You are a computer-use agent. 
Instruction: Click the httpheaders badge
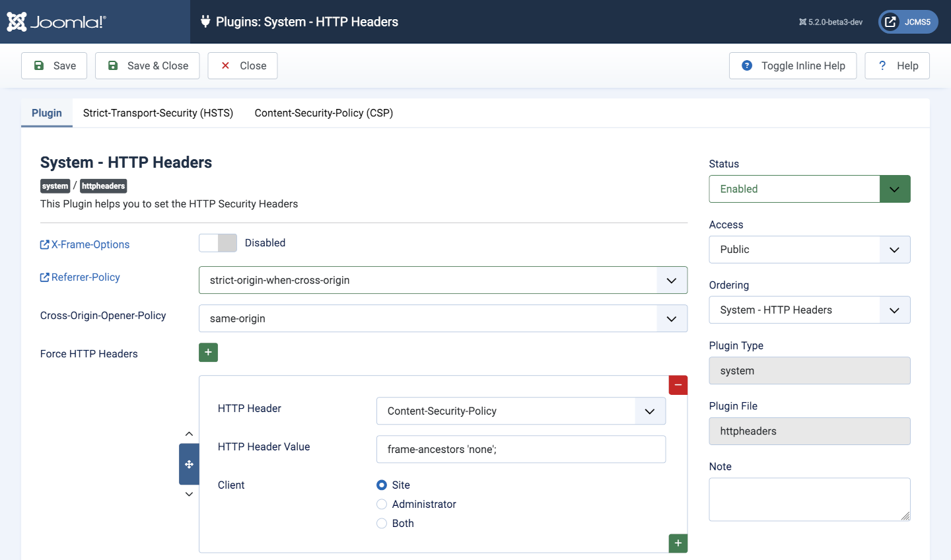(x=104, y=186)
